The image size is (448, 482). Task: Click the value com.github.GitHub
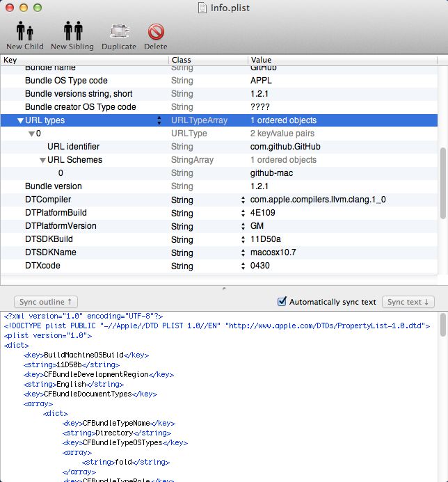pyautogui.click(x=285, y=147)
